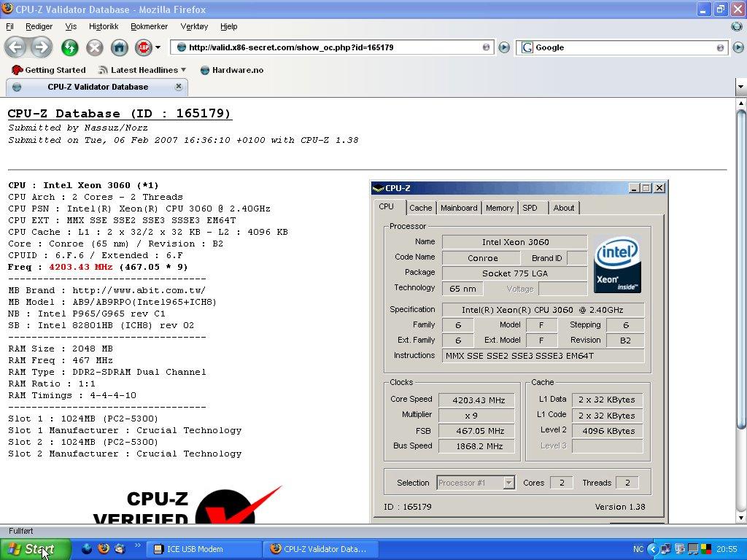Screen dimensions: 747x560
Task: Click the page scrollbar down arrow
Action: [x=741, y=518]
